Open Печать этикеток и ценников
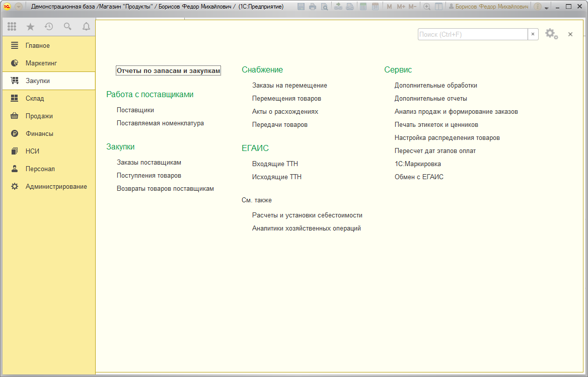This screenshot has width=588, height=377. [436, 124]
